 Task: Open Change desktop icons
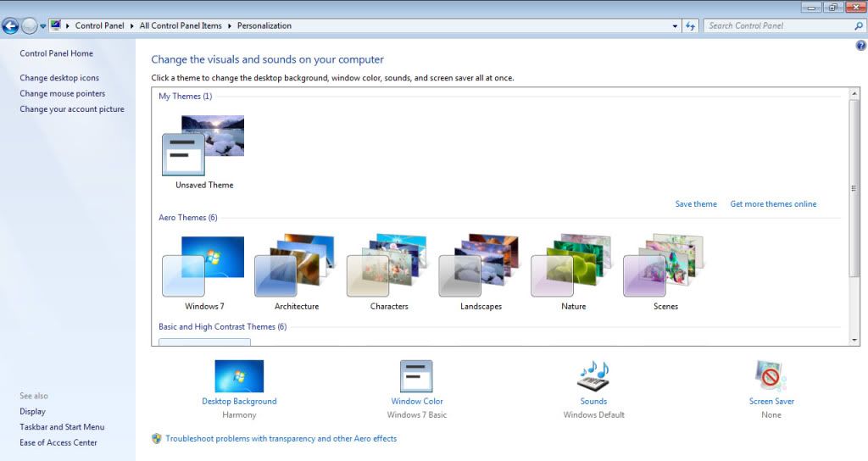point(59,78)
